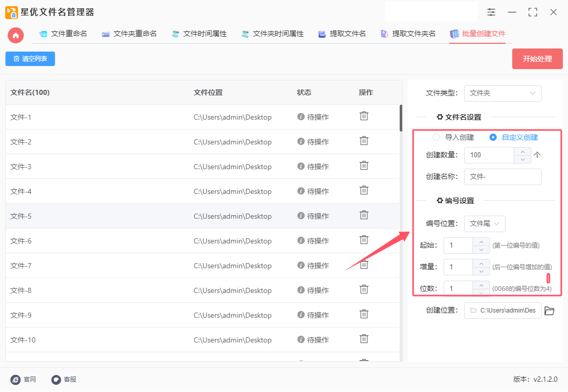Click info icon beside 文件-5 status
Viewport: 568px width, 392px height.
[x=301, y=216]
